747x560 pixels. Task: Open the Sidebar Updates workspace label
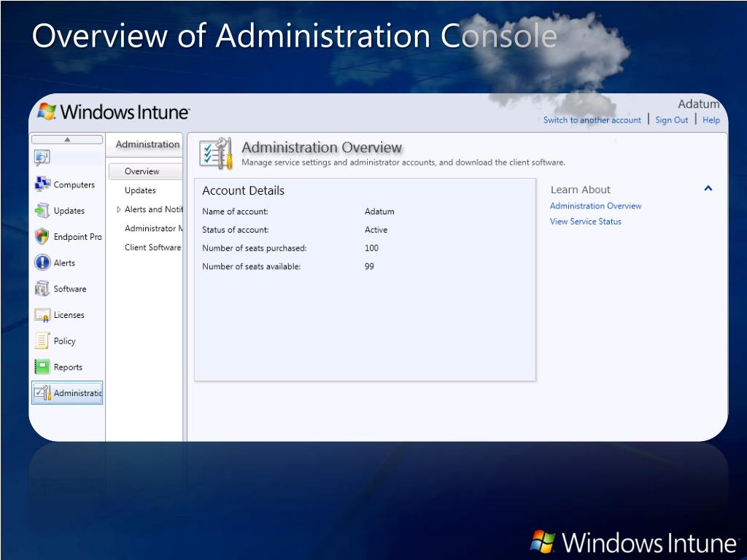(x=69, y=211)
